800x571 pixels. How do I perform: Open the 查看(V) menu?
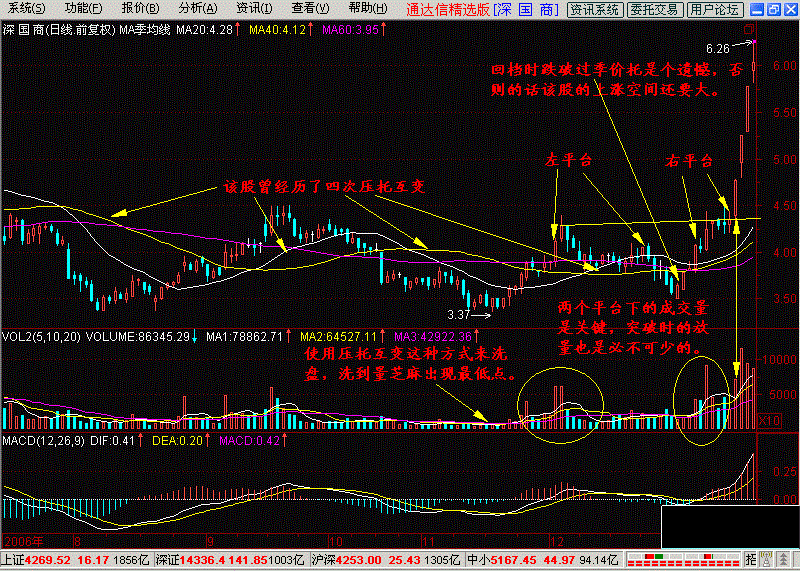click(310, 9)
